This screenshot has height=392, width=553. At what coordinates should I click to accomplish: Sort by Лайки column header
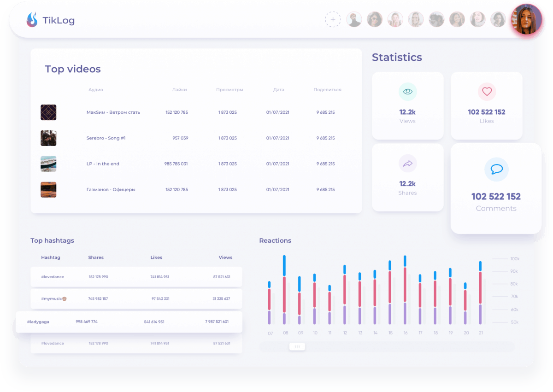(x=179, y=90)
